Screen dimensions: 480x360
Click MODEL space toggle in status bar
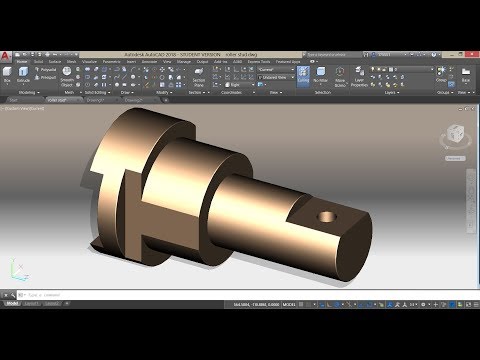(x=289, y=304)
